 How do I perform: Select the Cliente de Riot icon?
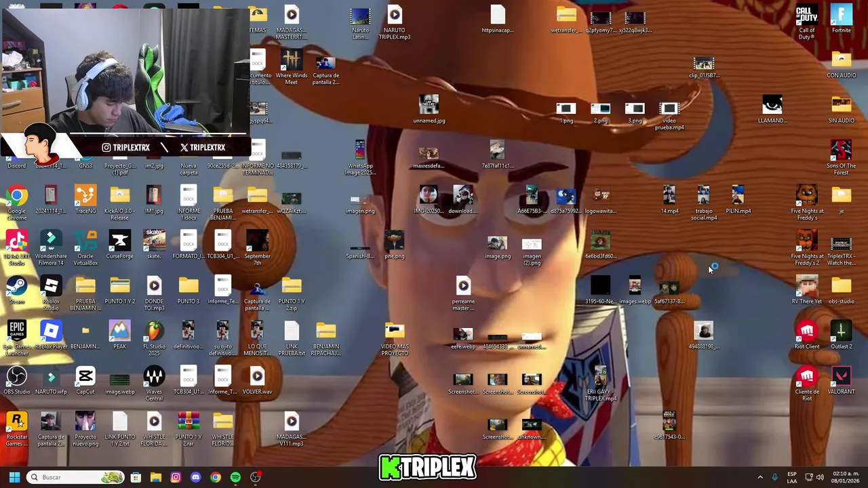click(x=806, y=383)
